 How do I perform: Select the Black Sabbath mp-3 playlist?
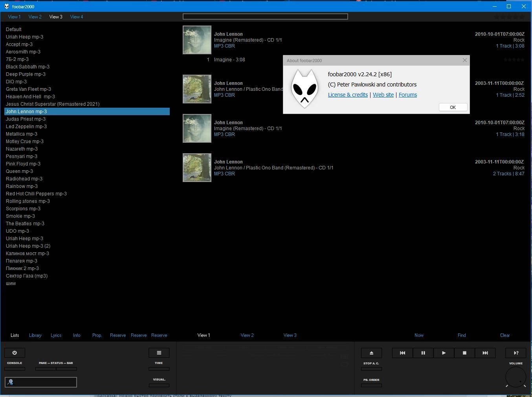pos(87,67)
